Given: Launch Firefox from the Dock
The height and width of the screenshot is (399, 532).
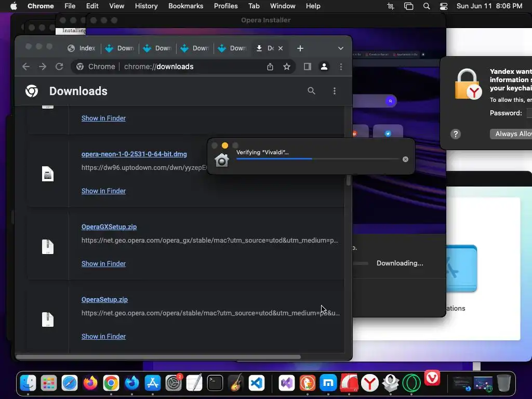Looking at the screenshot, I should (x=90, y=383).
